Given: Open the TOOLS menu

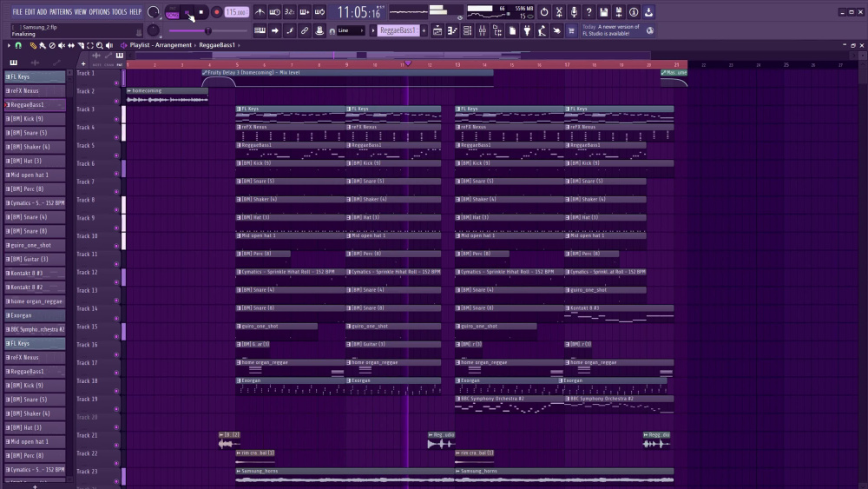Looking at the screenshot, I should 120,11.
